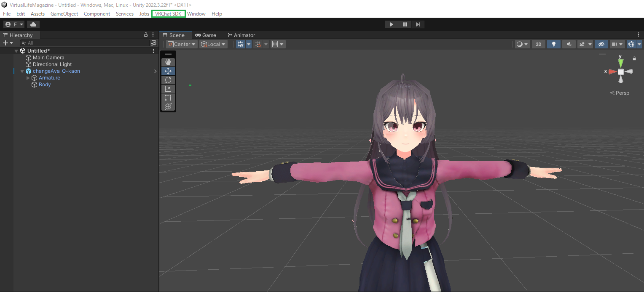Toggle grid snapping button in Scene toolbar

241,44
